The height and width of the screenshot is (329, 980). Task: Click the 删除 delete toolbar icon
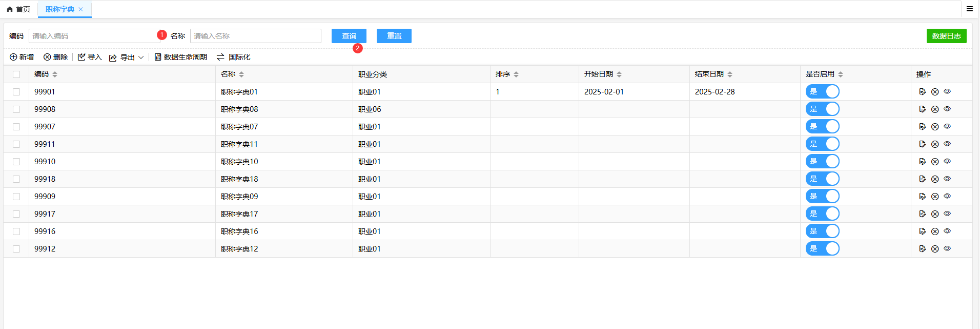[x=47, y=57]
